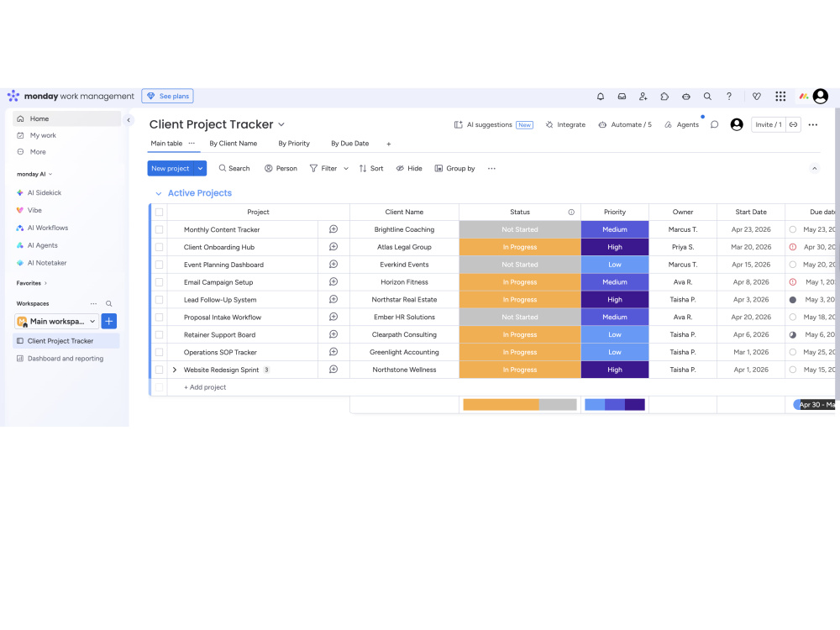Screen dimensions: 840x630
Task: Check the Client Onboarding Hub row
Action: [x=159, y=247]
